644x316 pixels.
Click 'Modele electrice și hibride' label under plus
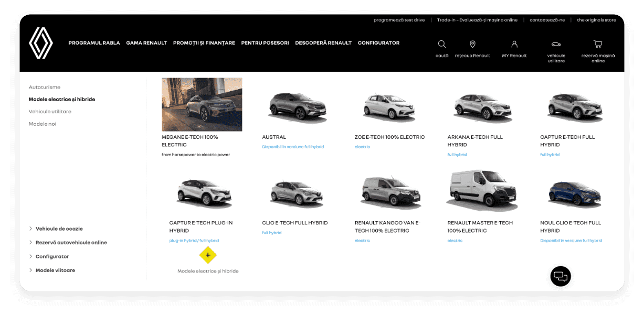(208, 271)
